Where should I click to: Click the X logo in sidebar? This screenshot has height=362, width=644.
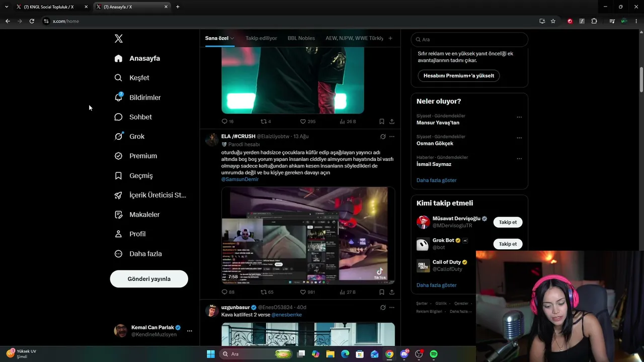118,39
